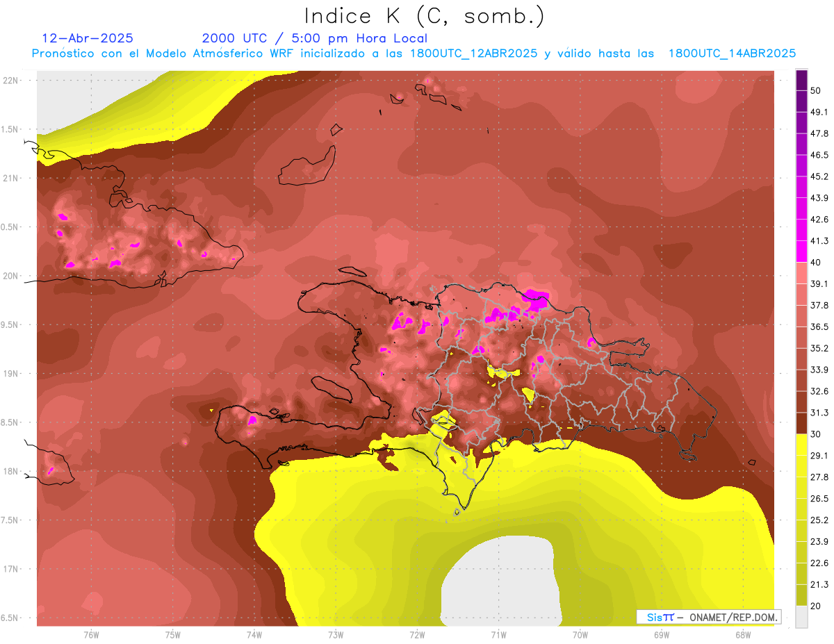Screen dimensions: 834x644
Task: Pick the dark purple swatch above 50
Action: pos(801,81)
